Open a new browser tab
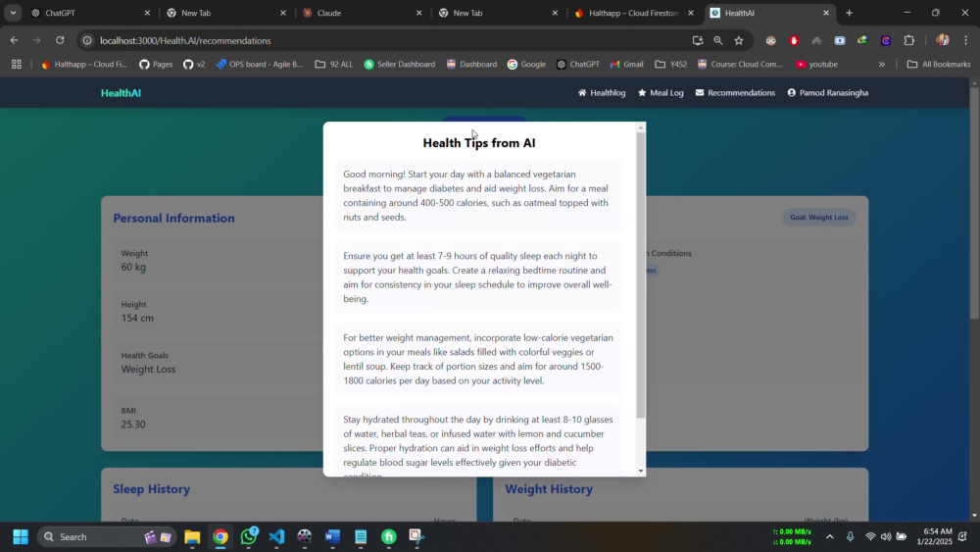The height and width of the screenshot is (552, 980). pos(849,13)
